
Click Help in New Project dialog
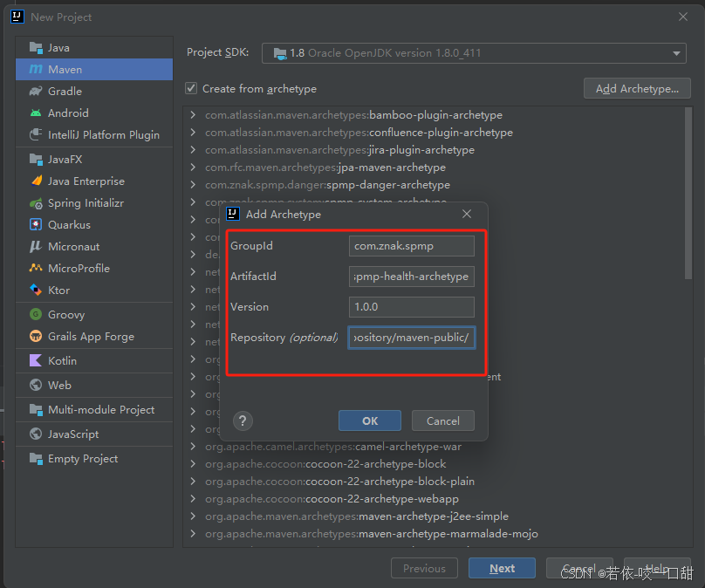[657, 568]
